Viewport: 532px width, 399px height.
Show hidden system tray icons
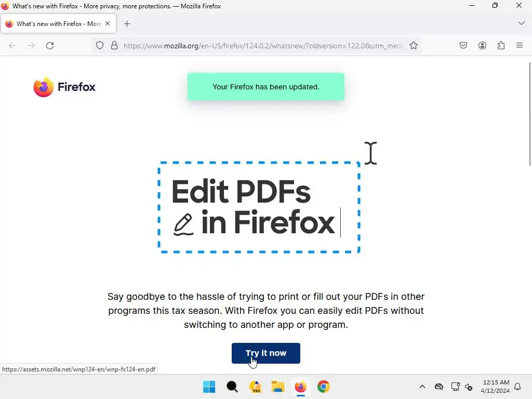pyautogui.click(x=422, y=387)
